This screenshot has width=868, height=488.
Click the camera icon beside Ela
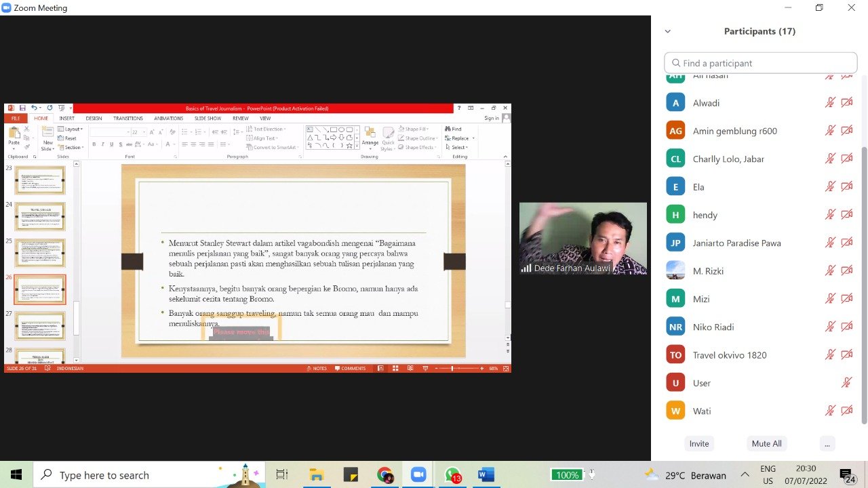click(x=847, y=187)
